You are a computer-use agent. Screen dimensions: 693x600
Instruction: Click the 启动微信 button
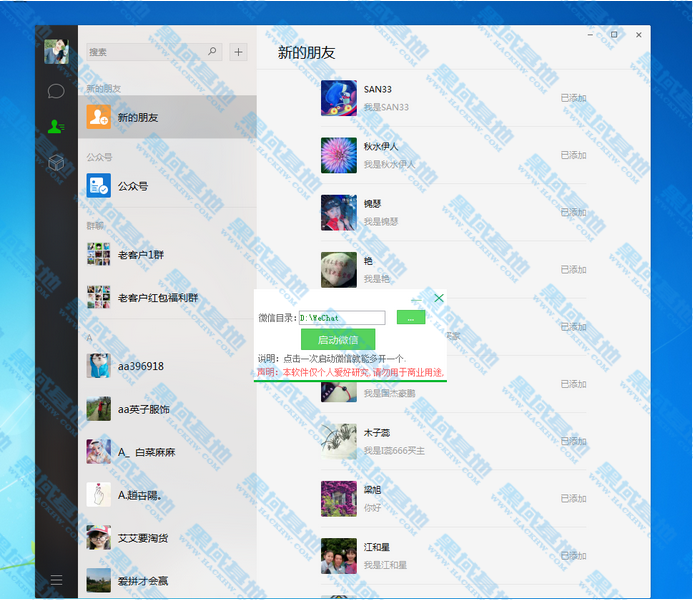pyautogui.click(x=338, y=340)
